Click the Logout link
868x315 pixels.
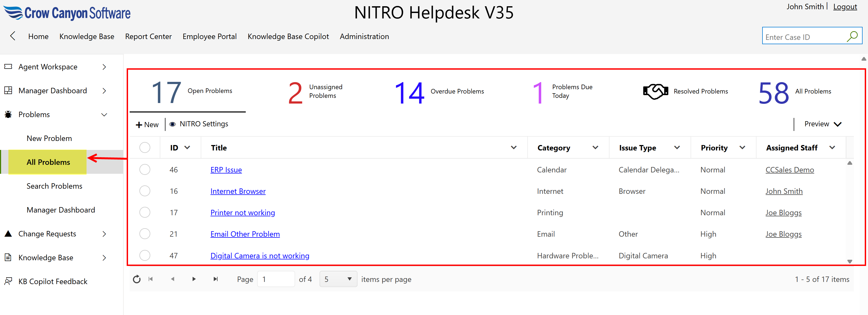(845, 7)
